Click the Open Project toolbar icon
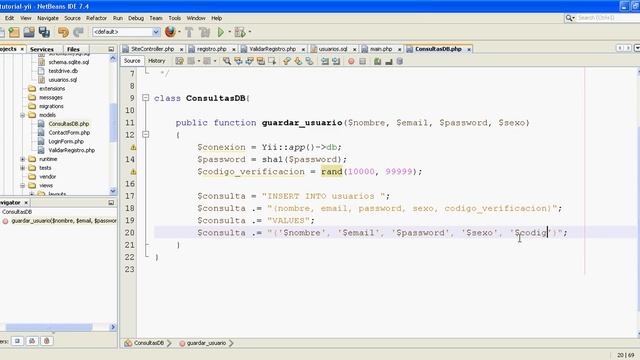This screenshot has width=640, height=360. 29,32
